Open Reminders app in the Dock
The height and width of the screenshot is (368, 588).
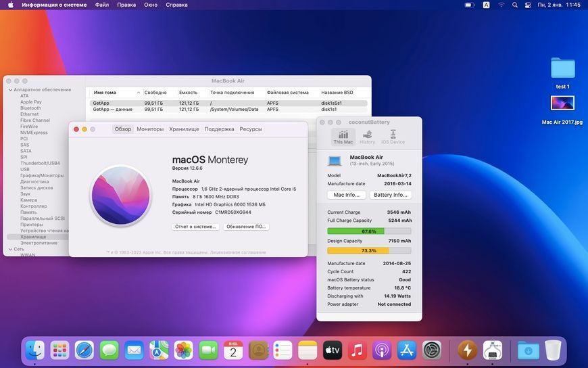click(x=283, y=350)
